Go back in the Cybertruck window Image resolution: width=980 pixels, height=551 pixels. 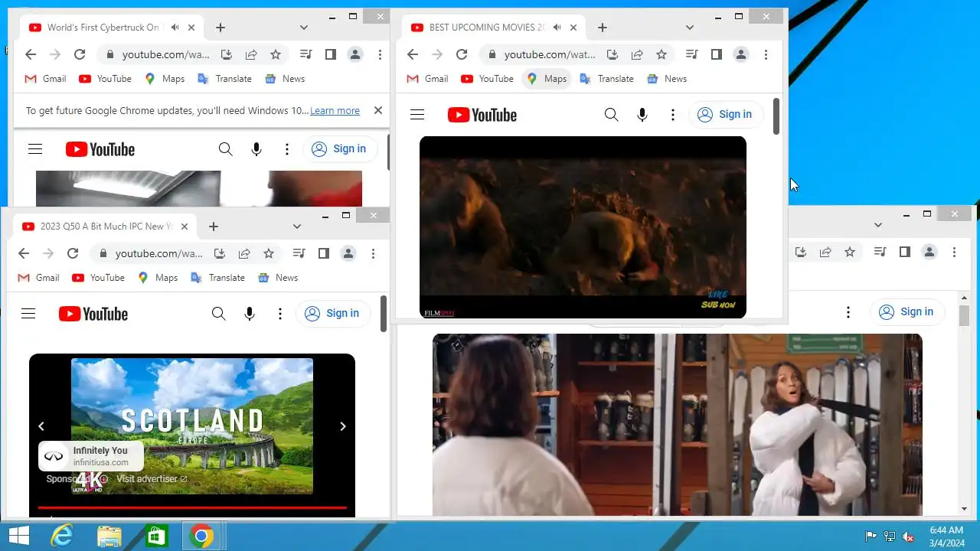[31, 54]
